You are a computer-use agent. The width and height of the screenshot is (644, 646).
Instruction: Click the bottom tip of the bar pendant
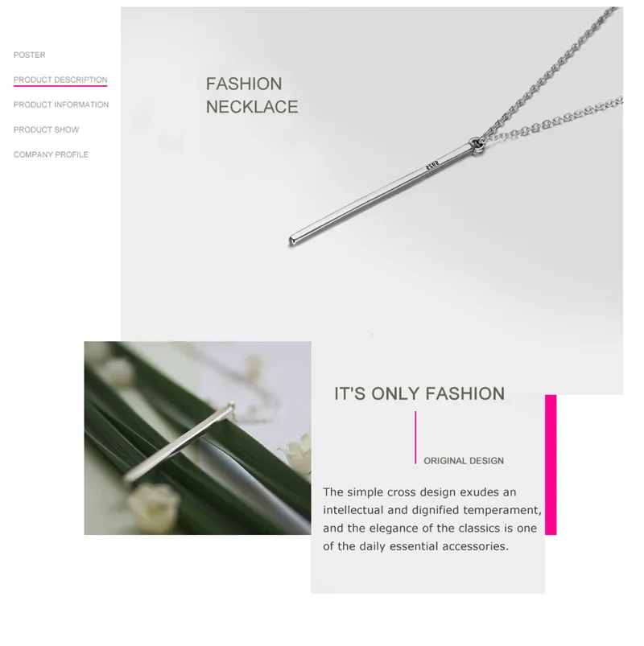(x=292, y=241)
